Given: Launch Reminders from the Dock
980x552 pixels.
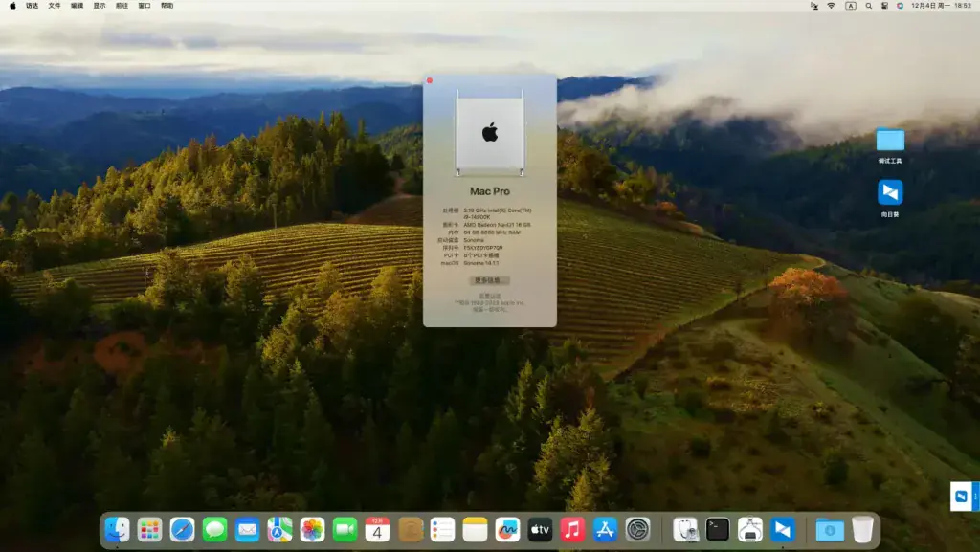Looking at the screenshot, I should pos(442,530).
